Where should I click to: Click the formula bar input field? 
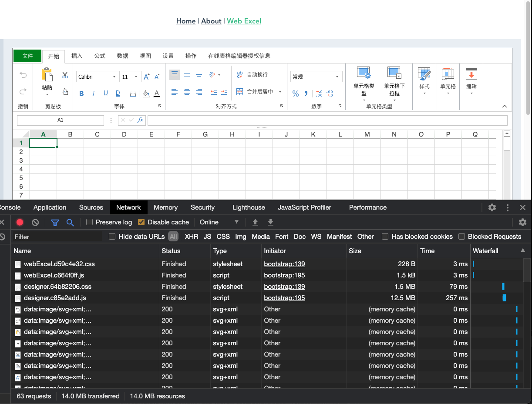[x=327, y=120]
